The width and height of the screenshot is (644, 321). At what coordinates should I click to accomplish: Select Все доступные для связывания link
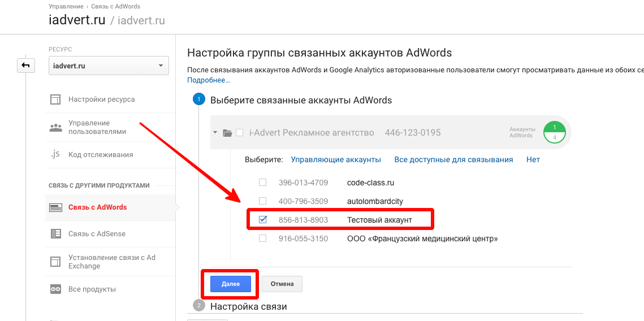tap(453, 160)
